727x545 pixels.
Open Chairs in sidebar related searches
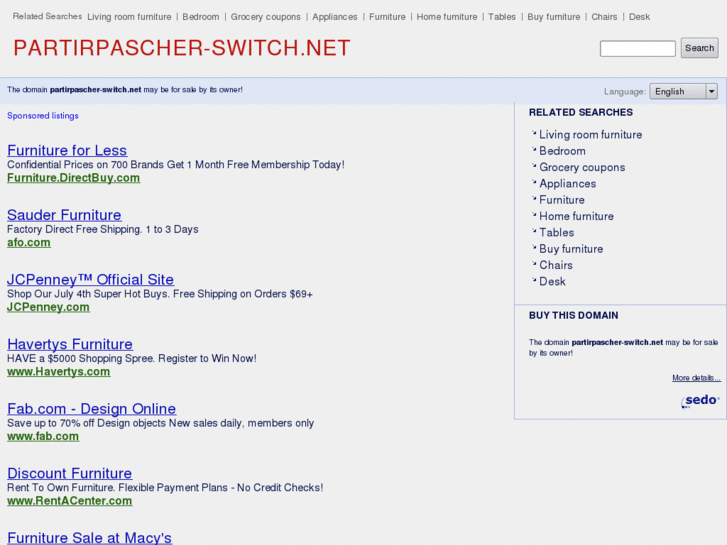[x=556, y=265]
